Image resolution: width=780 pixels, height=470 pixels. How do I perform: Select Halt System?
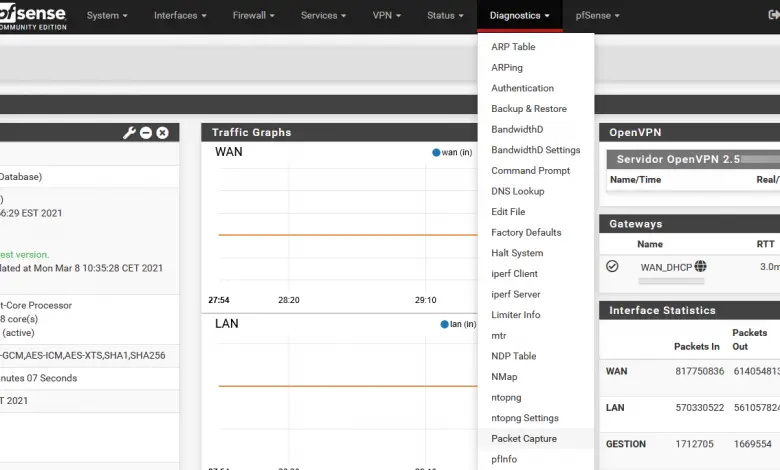pos(536,253)
